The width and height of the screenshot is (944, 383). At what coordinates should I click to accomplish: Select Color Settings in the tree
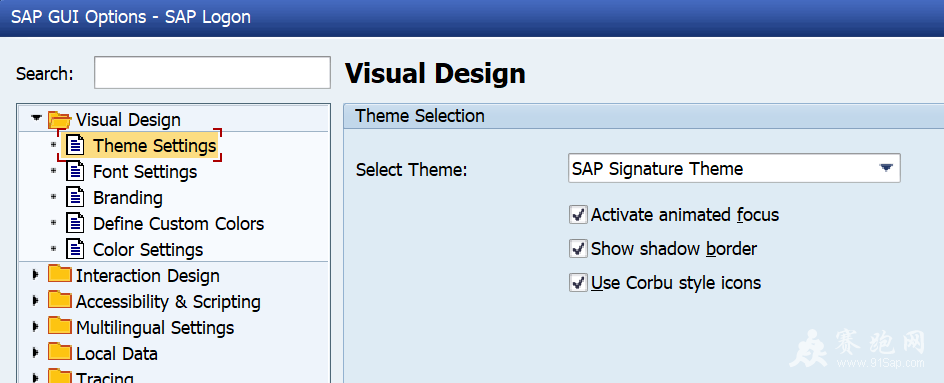(x=148, y=249)
